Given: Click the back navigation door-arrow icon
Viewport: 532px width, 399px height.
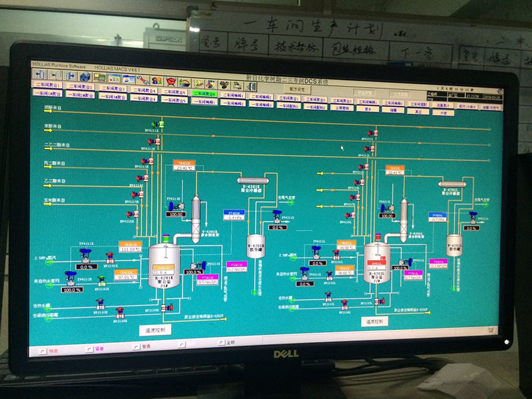Looking at the screenshot, I should (x=39, y=74).
